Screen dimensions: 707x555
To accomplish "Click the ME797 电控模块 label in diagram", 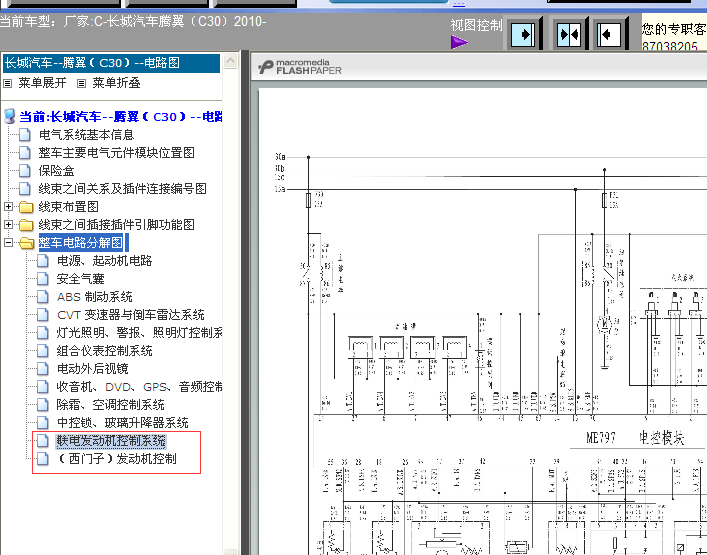I will coord(635,438).
